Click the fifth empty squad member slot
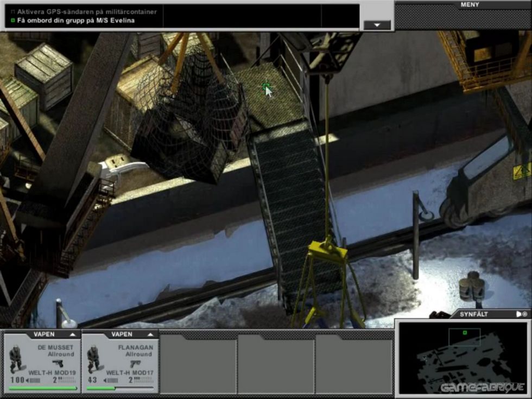Image resolution: width=532 pixels, height=399 pixels. 354,363
